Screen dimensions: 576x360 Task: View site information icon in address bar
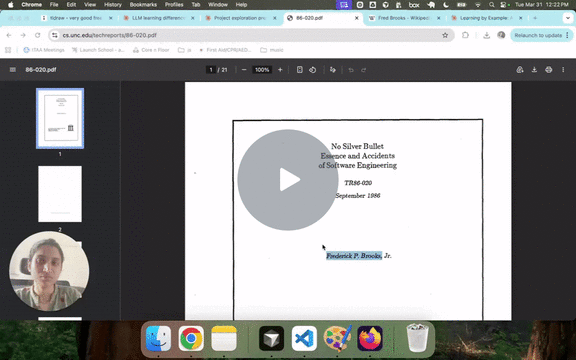55,35
